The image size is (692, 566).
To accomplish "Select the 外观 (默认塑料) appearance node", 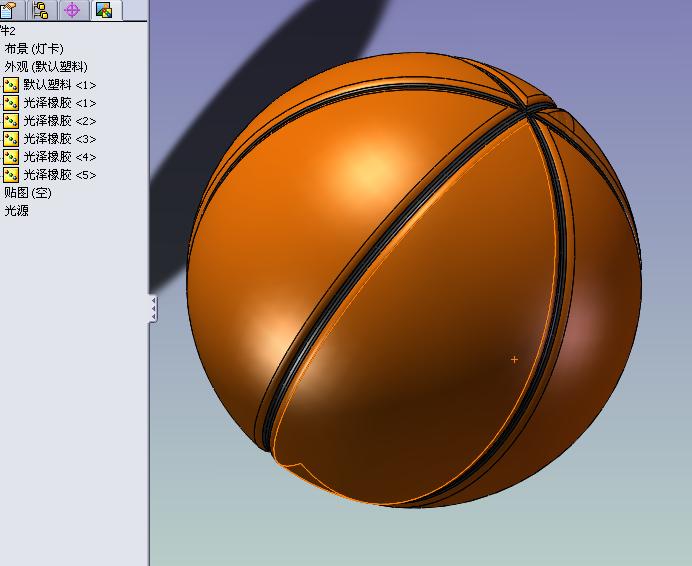I will (x=46, y=67).
